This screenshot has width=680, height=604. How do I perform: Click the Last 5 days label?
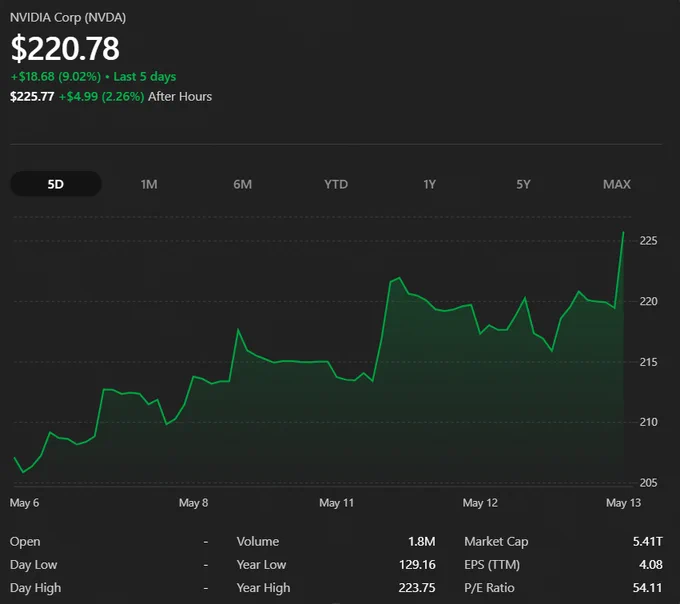pyautogui.click(x=145, y=77)
